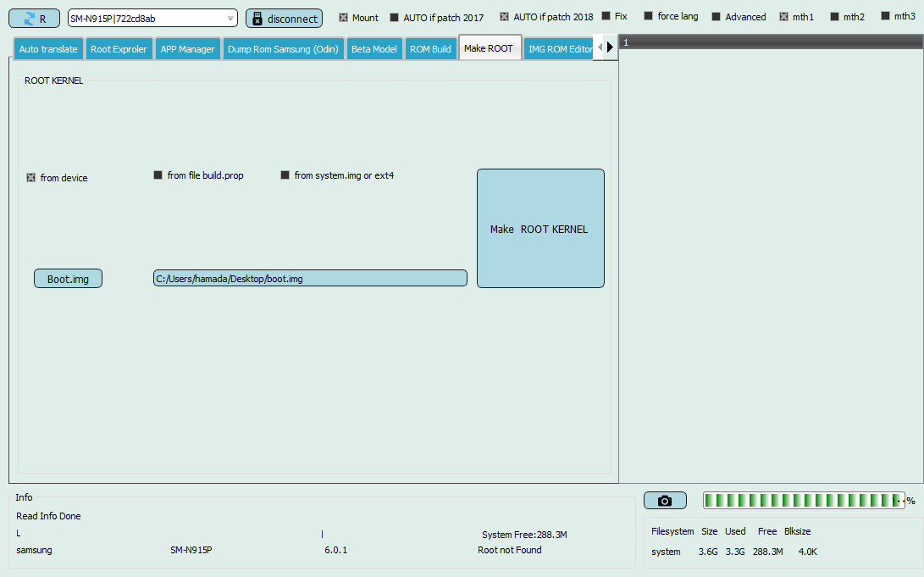Switch to the Auto translate tab

[48, 49]
